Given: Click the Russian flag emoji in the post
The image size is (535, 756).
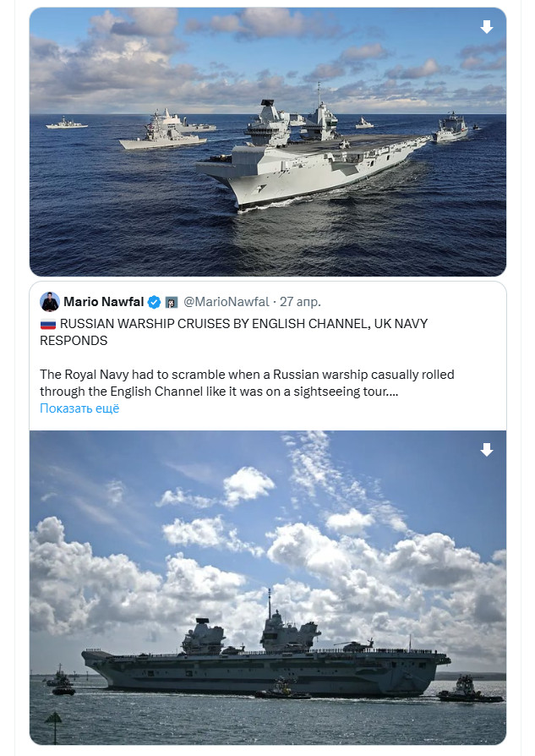Looking at the screenshot, I should click(47, 324).
